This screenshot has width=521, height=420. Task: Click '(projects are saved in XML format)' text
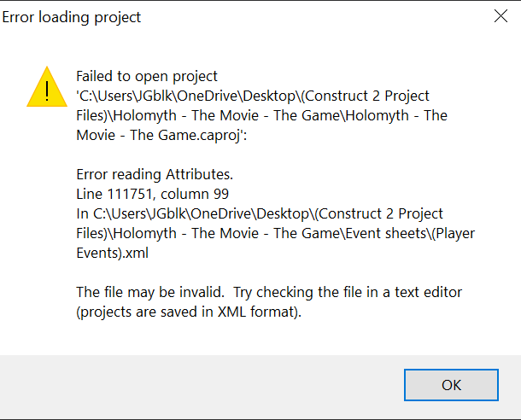(x=189, y=312)
